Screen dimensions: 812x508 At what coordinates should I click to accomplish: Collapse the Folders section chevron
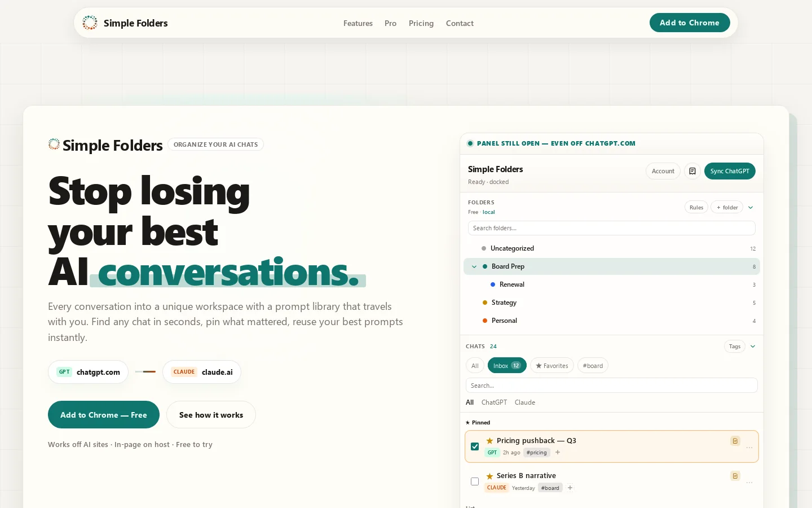751,207
